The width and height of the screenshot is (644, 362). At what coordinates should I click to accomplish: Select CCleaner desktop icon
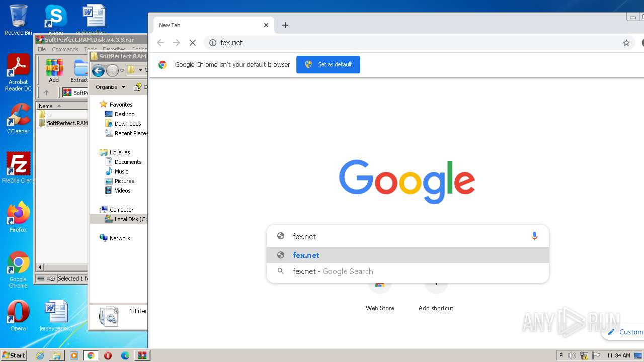click(x=18, y=119)
